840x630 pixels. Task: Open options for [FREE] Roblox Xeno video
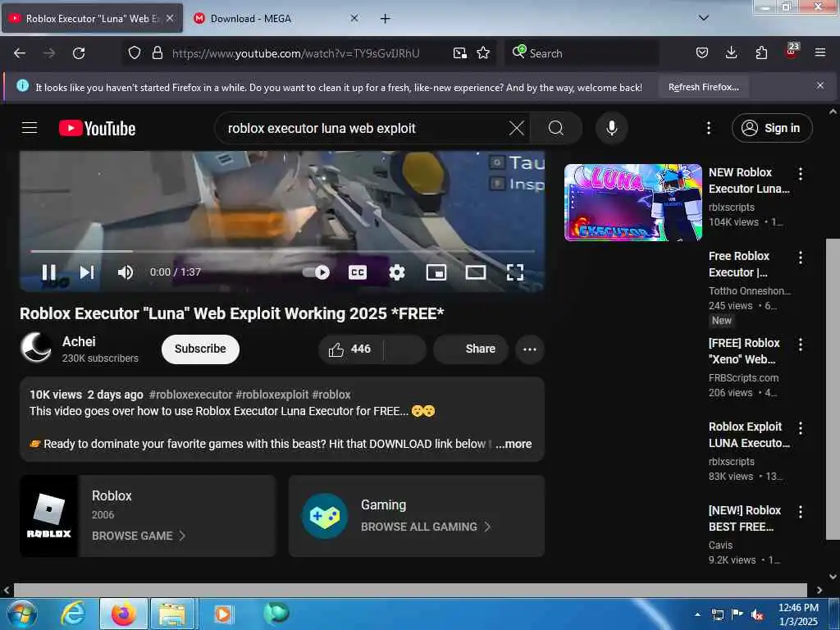[801, 345]
